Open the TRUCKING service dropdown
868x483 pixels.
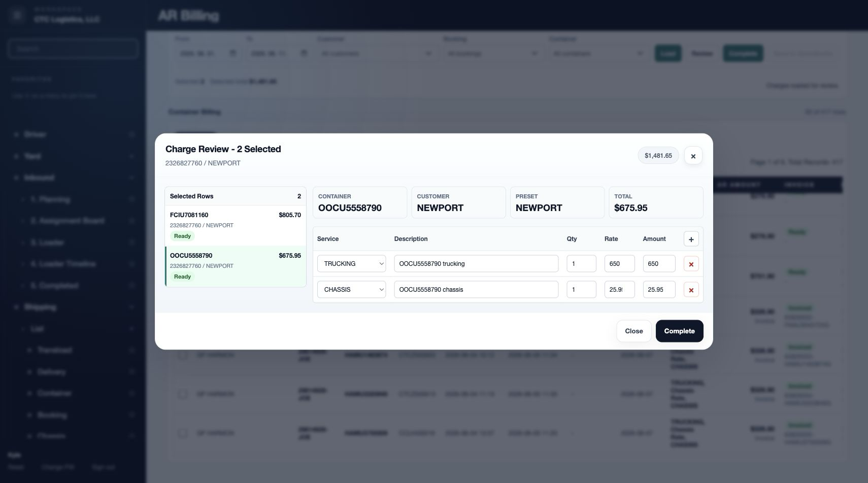coord(351,264)
